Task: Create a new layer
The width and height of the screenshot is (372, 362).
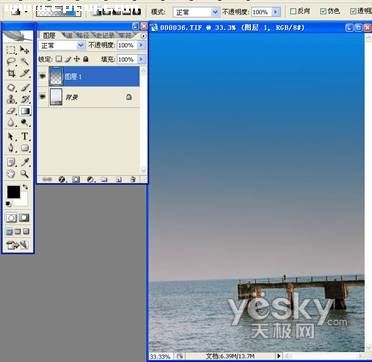Action: click(119, 179)
